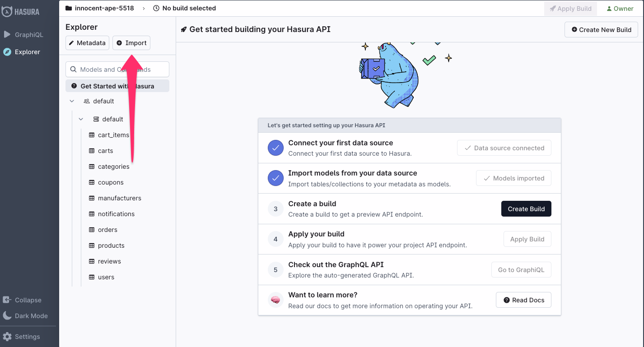Open Explorer in the sidebar
The width and height of the screenshot is (644, 347).
pos(23,52)
